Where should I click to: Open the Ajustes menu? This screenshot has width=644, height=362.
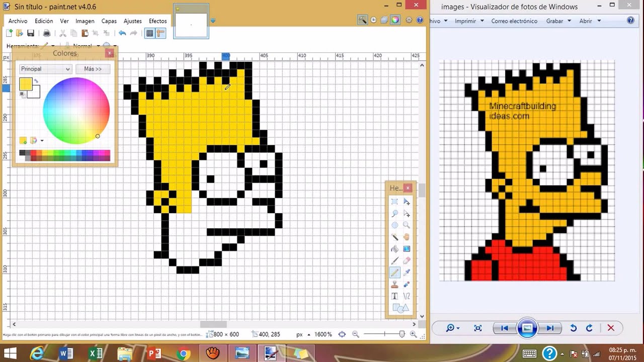point(133,21)
